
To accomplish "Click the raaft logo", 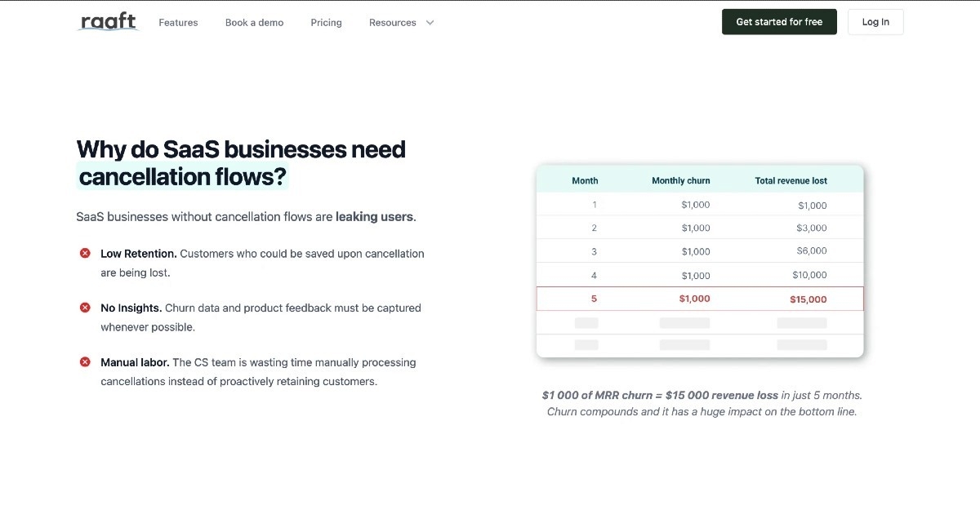I will [x=108, y=22].
